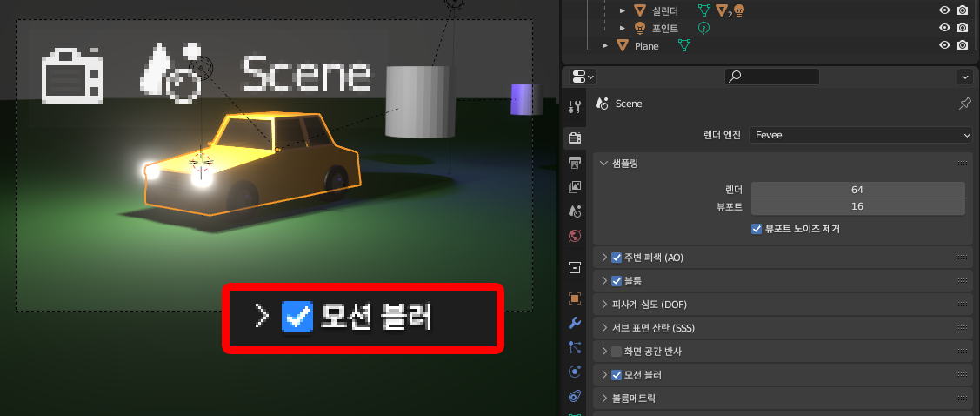This screenshot has width=980, height=416.
Task: Click the 포인트 light object icon
Action: (639, 28)
